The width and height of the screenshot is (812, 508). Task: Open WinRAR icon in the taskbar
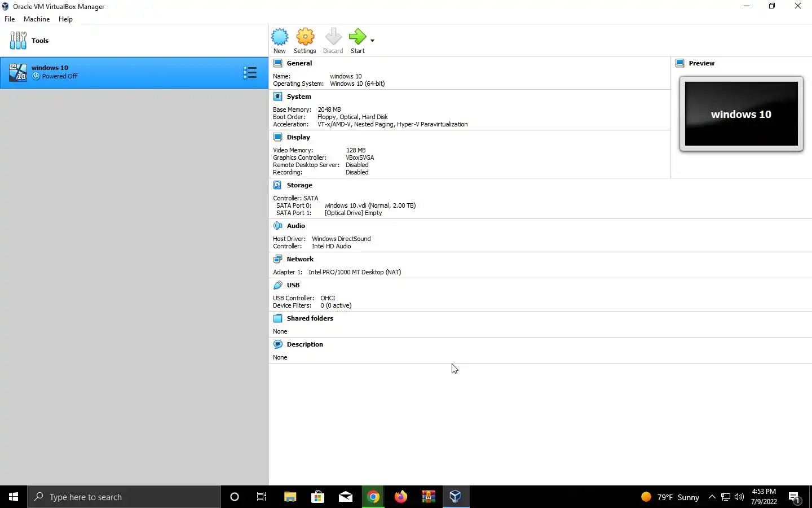pos(429,497)
